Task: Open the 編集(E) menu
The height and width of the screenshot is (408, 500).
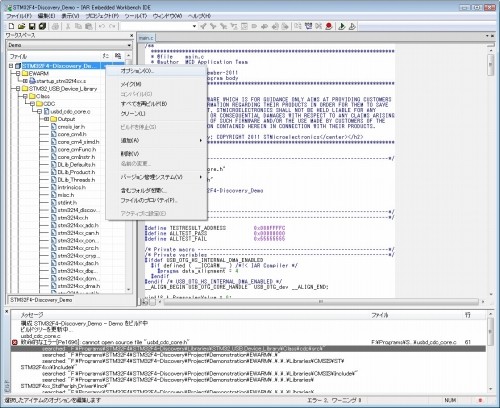Action: tap(46, 16)
